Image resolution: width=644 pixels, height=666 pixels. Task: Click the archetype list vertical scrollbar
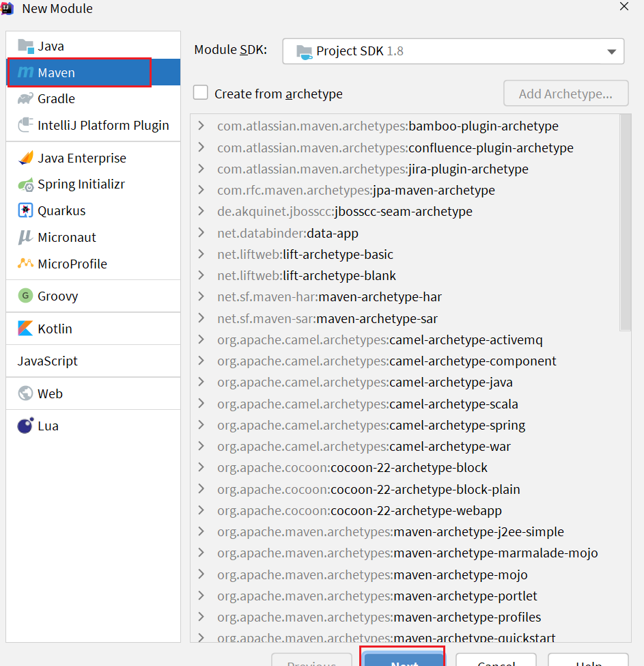click(625, 222)
